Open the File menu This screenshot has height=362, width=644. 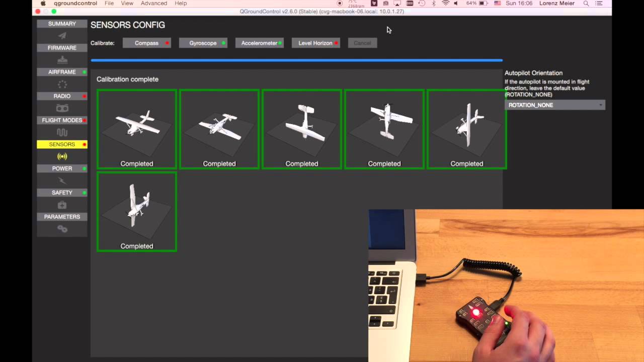pyautogui.click(x=109, y=4)
